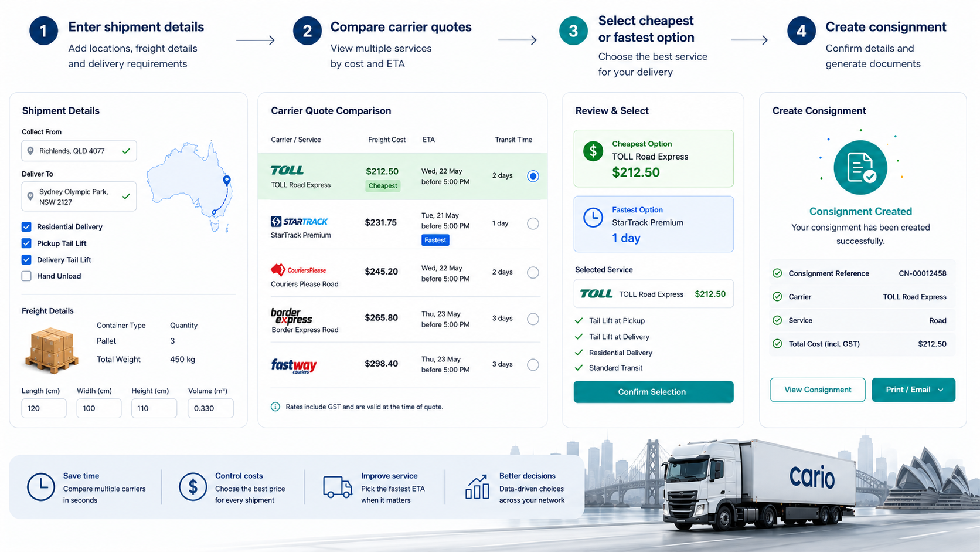Image resolution: width=980 pixels, height=552 pixels.
Task: Click the Freight Cost column header
Action: 387,140
